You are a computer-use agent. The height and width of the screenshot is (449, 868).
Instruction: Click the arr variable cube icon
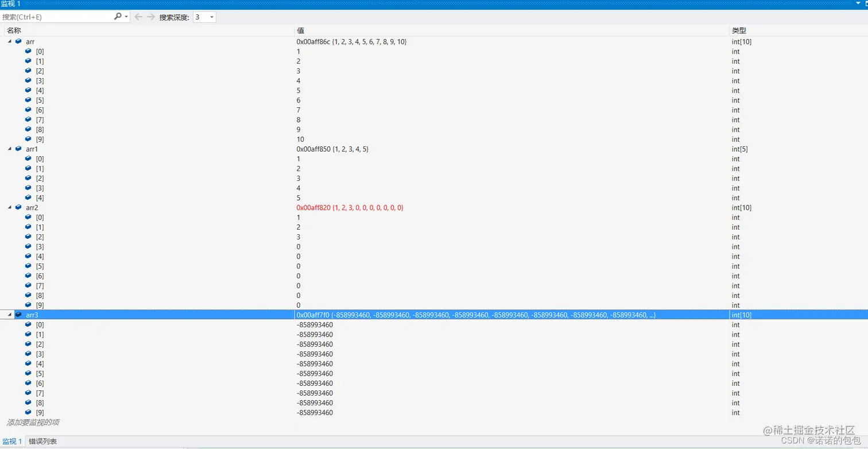tap(18, 42)
